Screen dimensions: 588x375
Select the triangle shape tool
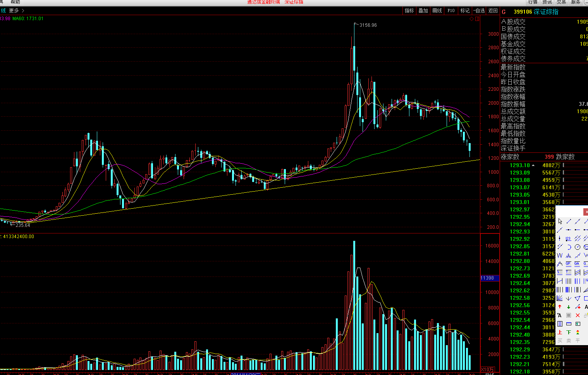577,298
